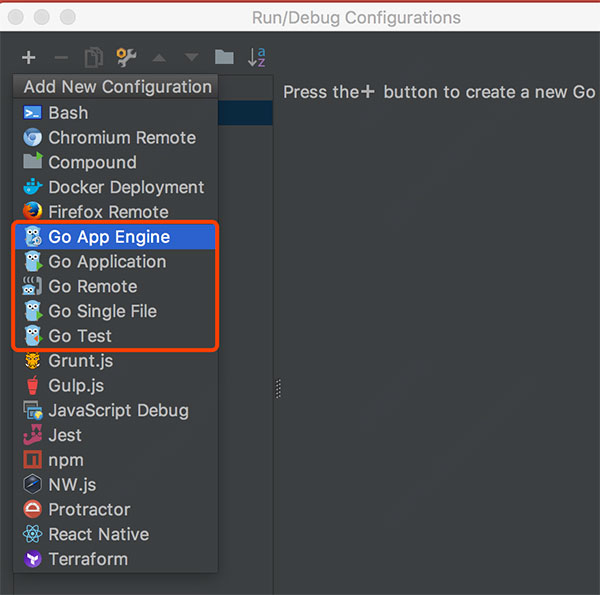Choose the Compound configuration entry

(x=115, y=162)
